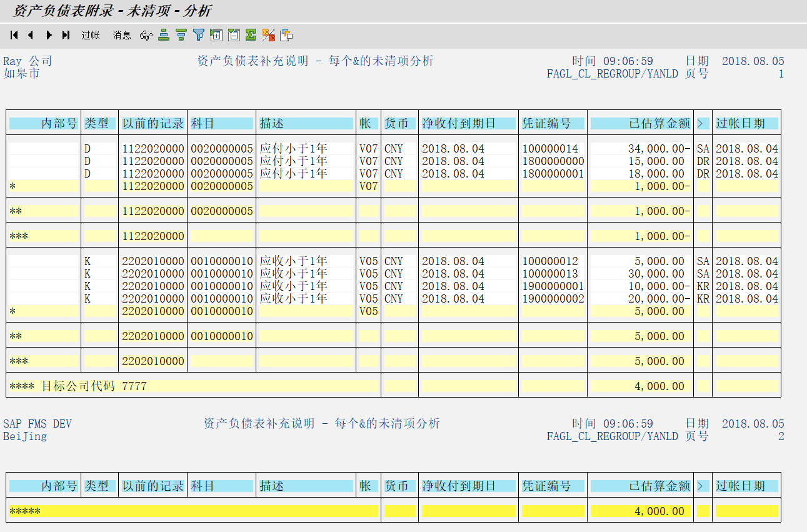Click the *** subtotal row for 1122020000

tap(394, 236)
